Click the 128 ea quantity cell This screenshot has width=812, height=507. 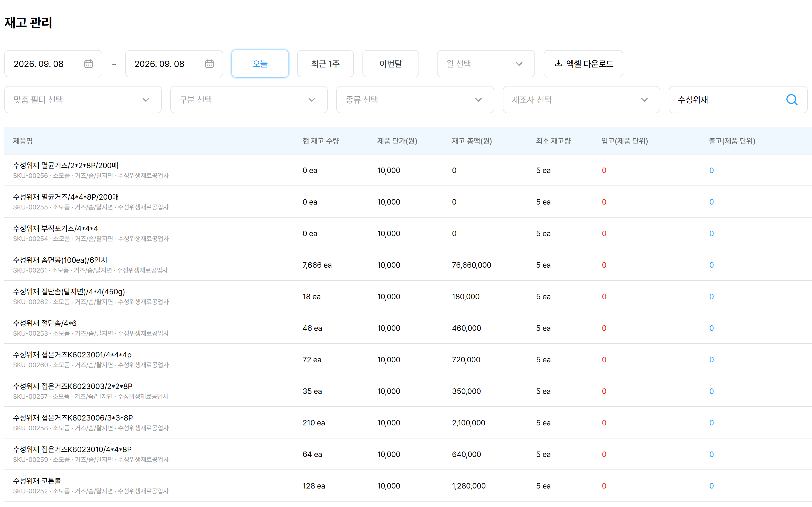(313, 486)
